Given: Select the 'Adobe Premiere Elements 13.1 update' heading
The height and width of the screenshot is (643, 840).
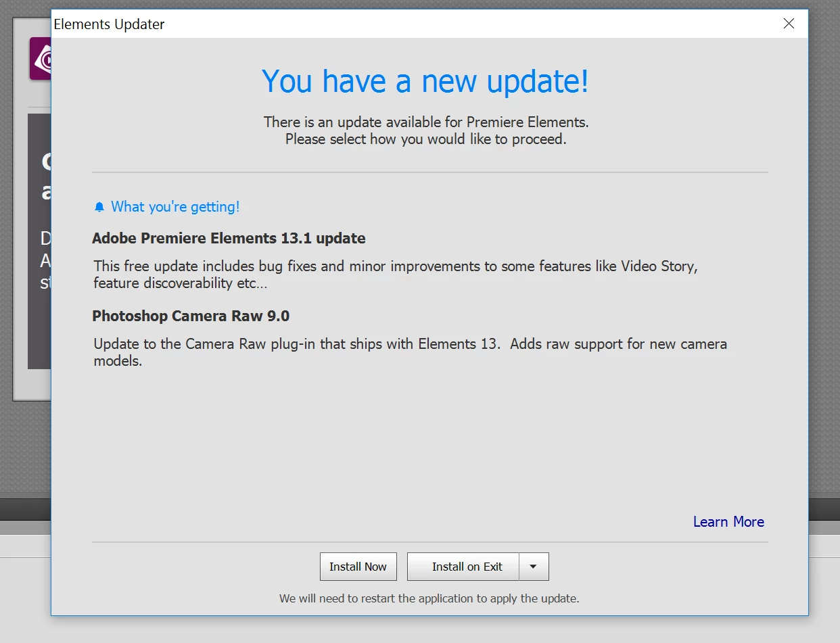Looking at the screenshot, I should point(229,239).
